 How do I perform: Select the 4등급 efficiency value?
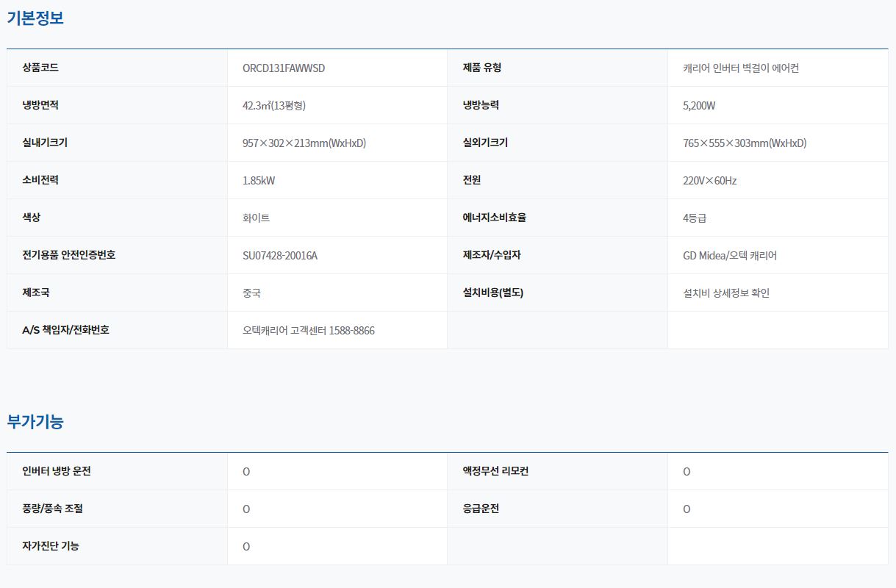(695, 218)
